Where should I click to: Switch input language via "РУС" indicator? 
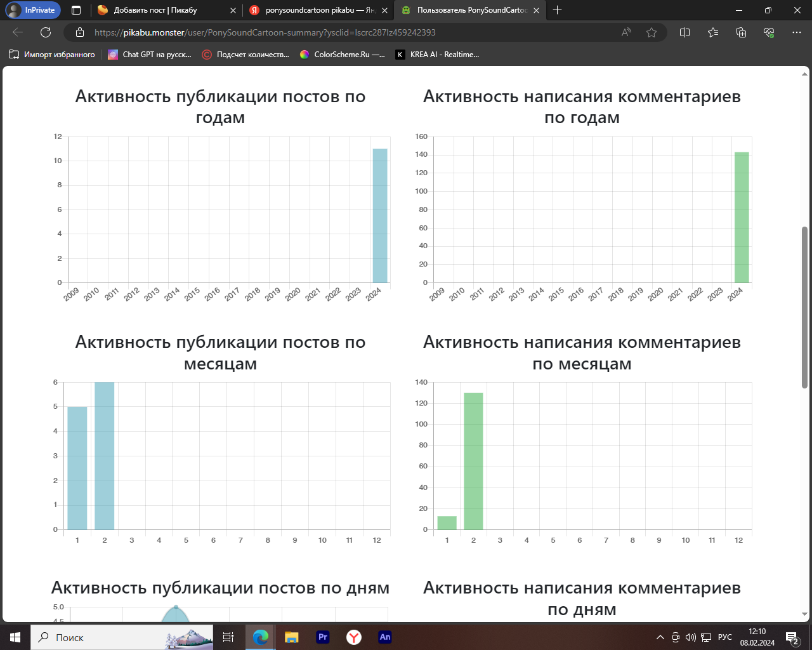[x=725, y=637]
